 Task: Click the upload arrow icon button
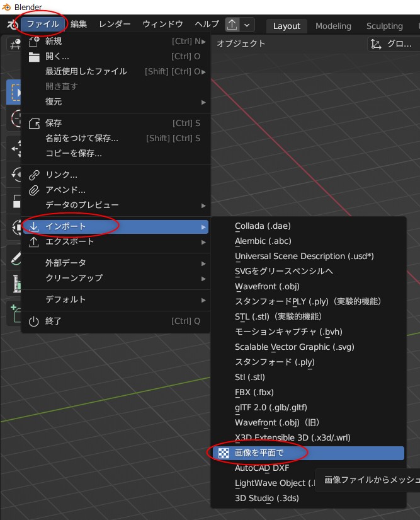coord(232,25)
